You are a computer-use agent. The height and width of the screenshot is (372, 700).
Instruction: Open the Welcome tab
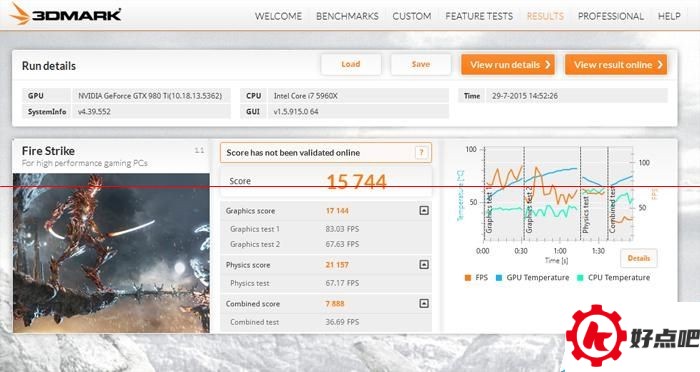(278, 16)
